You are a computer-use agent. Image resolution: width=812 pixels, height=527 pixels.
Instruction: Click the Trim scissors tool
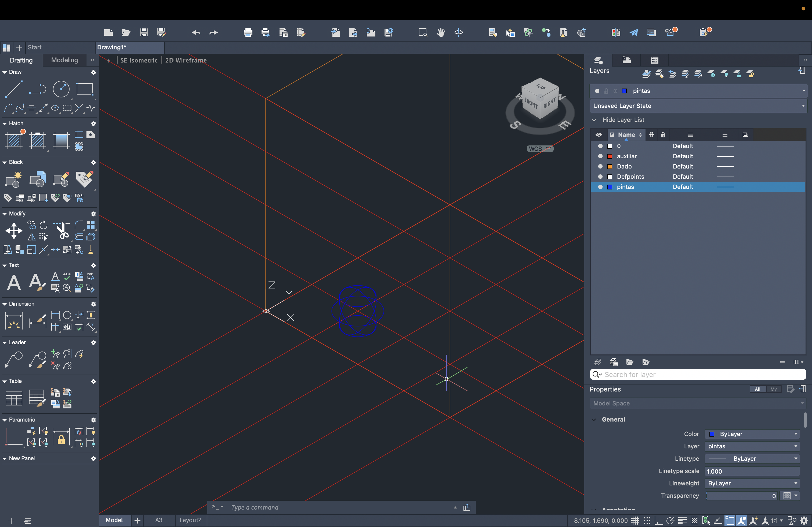pos(62,231)
